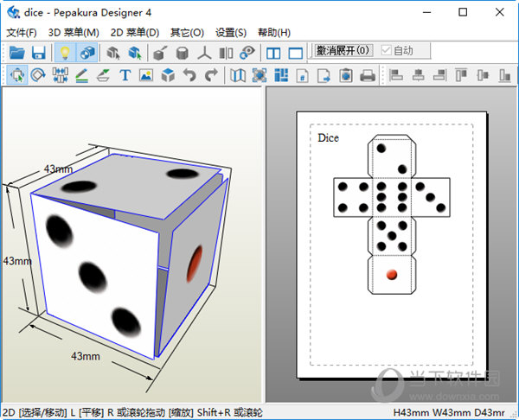Click the undo arrow icon
The image size is (519, 420).
pyautogui.click(x=189, y=76)
